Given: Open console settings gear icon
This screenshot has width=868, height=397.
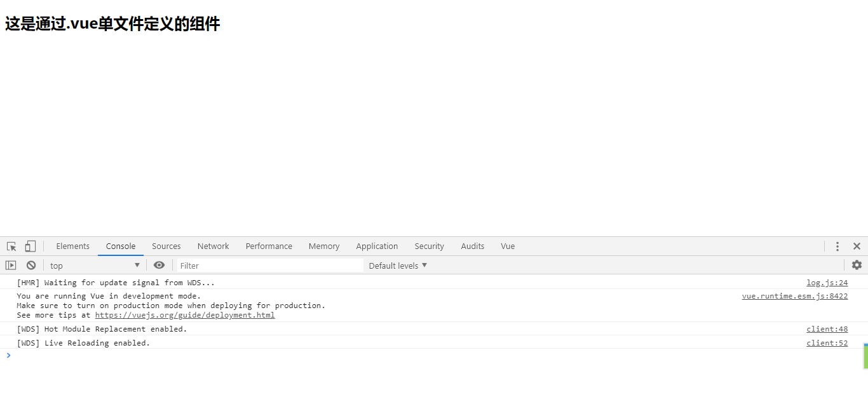Looking at the screenshot, I should pos(857,266).
